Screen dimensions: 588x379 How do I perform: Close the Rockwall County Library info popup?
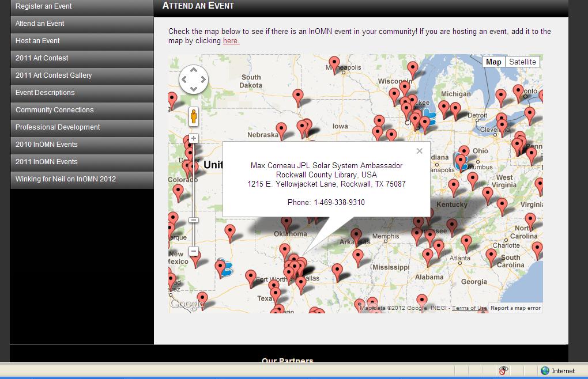tap(420, 151)
